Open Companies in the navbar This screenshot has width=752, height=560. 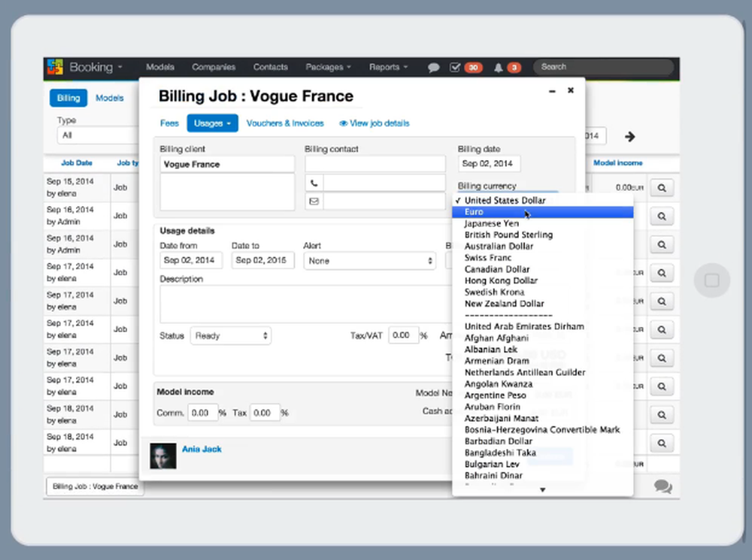[x=214, y=67]
